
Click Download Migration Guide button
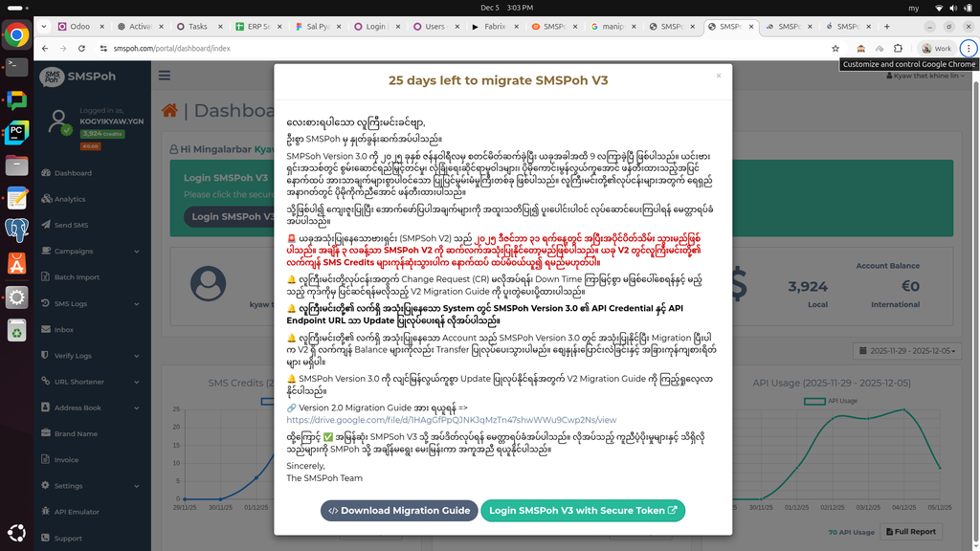tap(399, 511)
